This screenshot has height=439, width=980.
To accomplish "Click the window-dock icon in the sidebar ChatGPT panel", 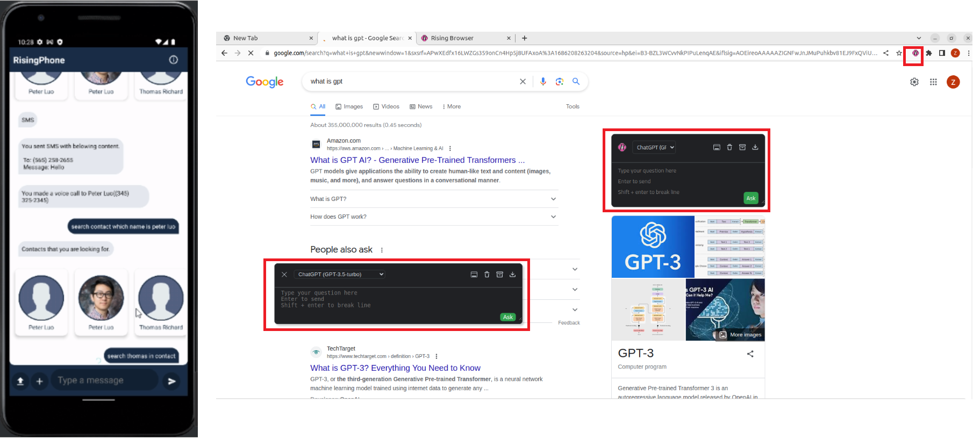I will [717, 147].
